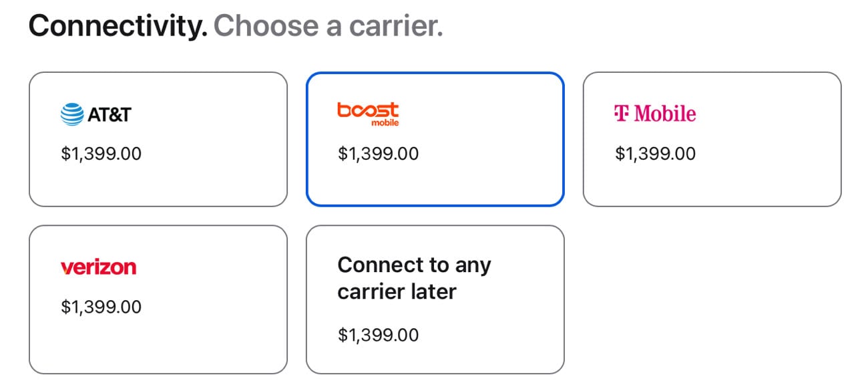
Task: Click the price under Connect to any carrier later
Action: [x=379, y=335]
